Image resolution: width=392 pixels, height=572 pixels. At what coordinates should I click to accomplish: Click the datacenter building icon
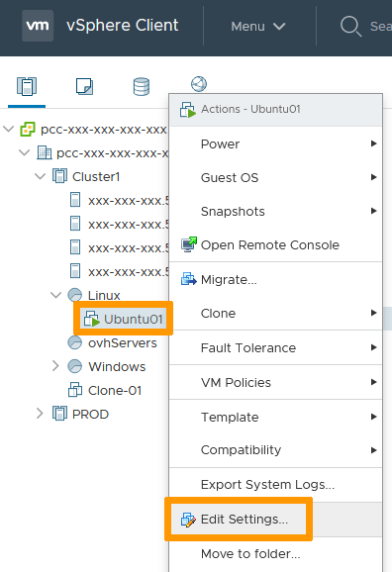pyautogui.click(x=45, y=152)
